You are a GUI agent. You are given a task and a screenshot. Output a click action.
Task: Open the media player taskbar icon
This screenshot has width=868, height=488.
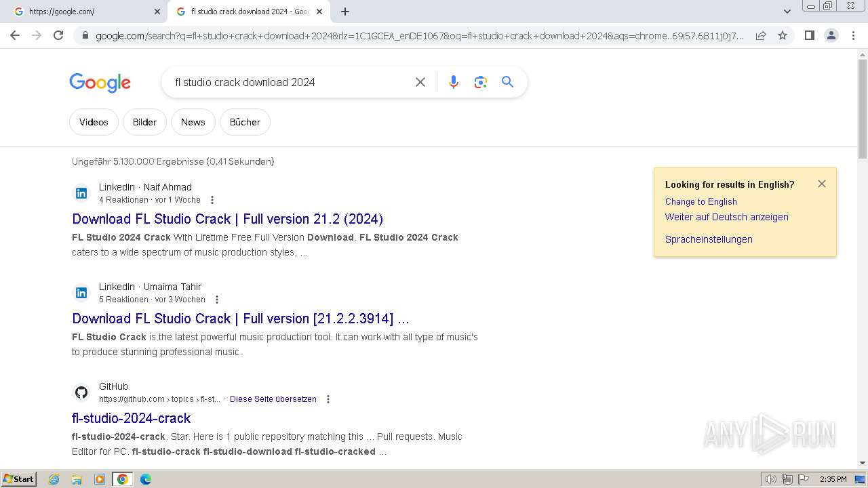100,479
